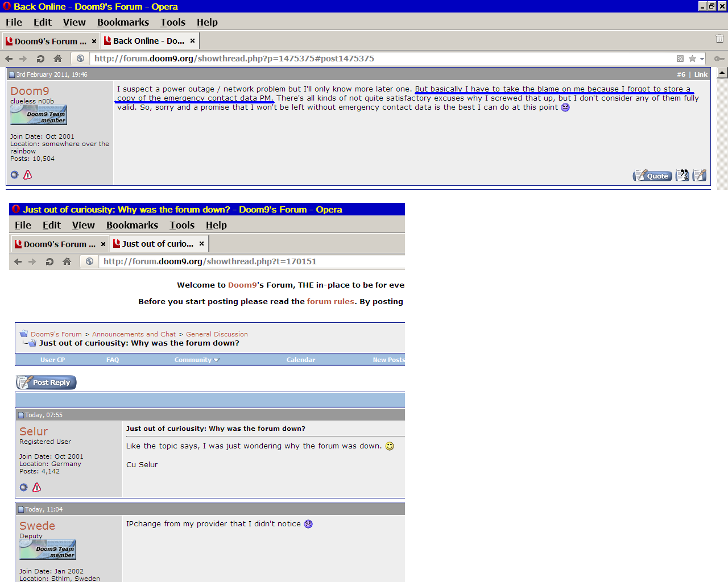Click the Link permalink in post header
The width and height of the screenshot is (728, 582).
coord(701,74)
